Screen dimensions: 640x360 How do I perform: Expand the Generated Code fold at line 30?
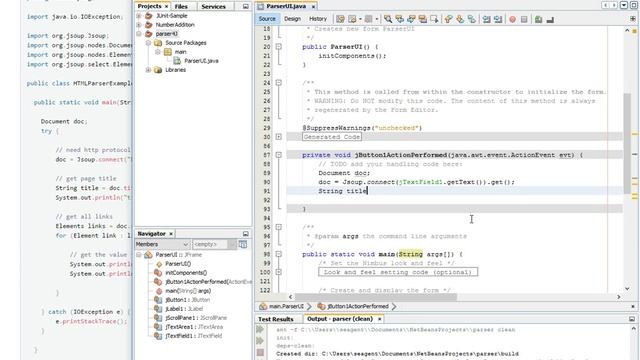pos(279,137)
